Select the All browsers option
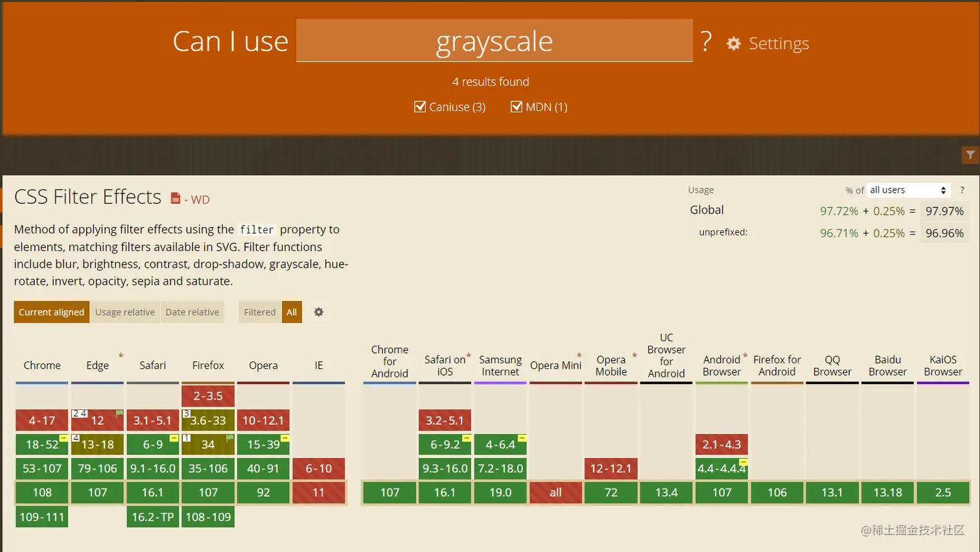980x552 pixels. pos(292,312)
